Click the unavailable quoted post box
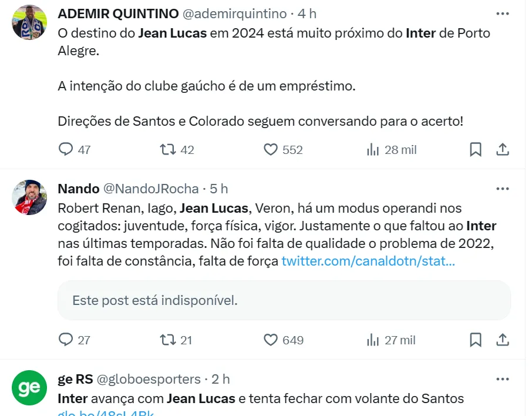This screenshot has width=532, height=416. [x=284, y=300]
